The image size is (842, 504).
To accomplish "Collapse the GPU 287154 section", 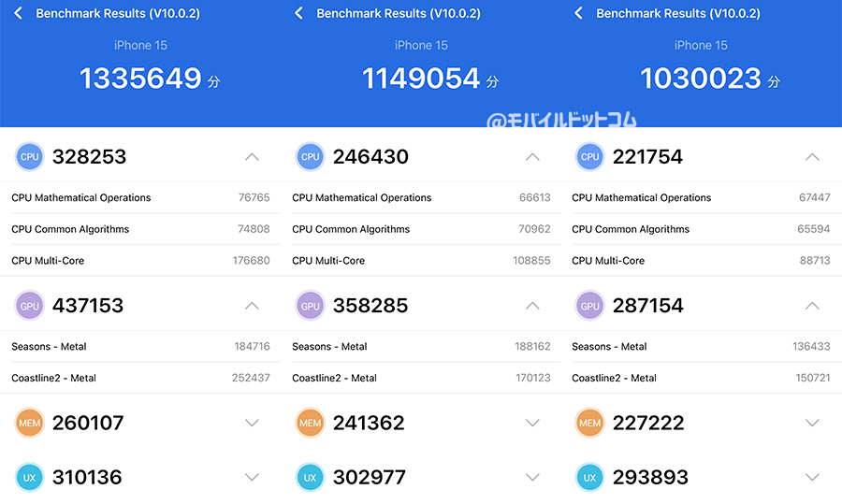I will click(812, 306).
